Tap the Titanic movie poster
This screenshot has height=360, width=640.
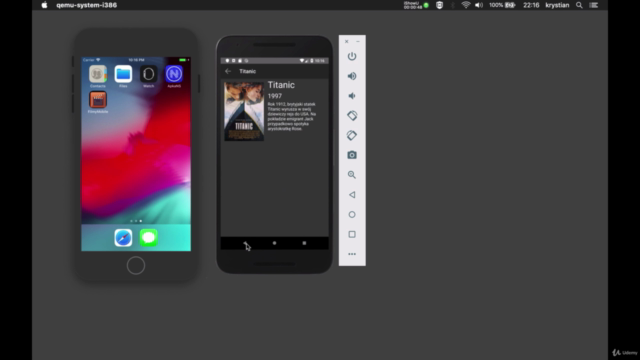[x=244, y=111]
